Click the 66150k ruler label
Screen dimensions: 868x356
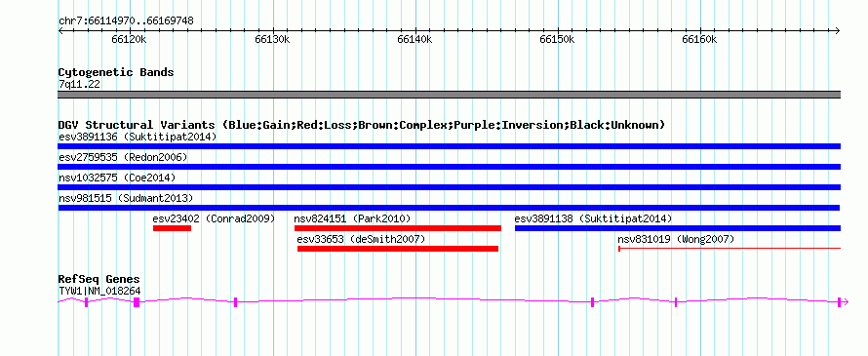click(558, 39)
